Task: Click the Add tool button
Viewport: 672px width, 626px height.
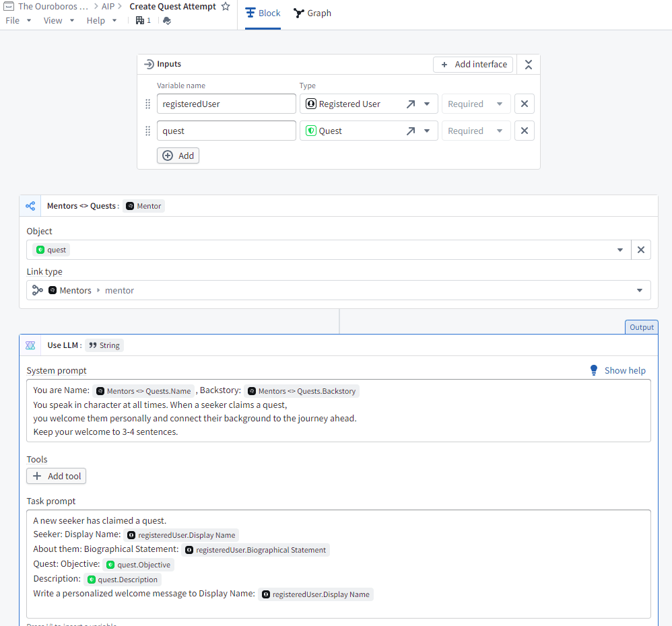Action: pos(57,476)
